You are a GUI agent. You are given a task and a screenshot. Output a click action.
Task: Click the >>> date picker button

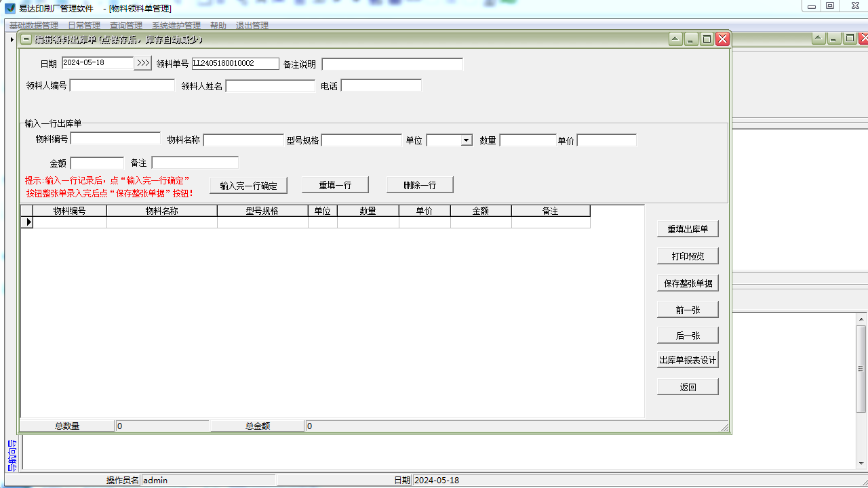click(142, 63)
